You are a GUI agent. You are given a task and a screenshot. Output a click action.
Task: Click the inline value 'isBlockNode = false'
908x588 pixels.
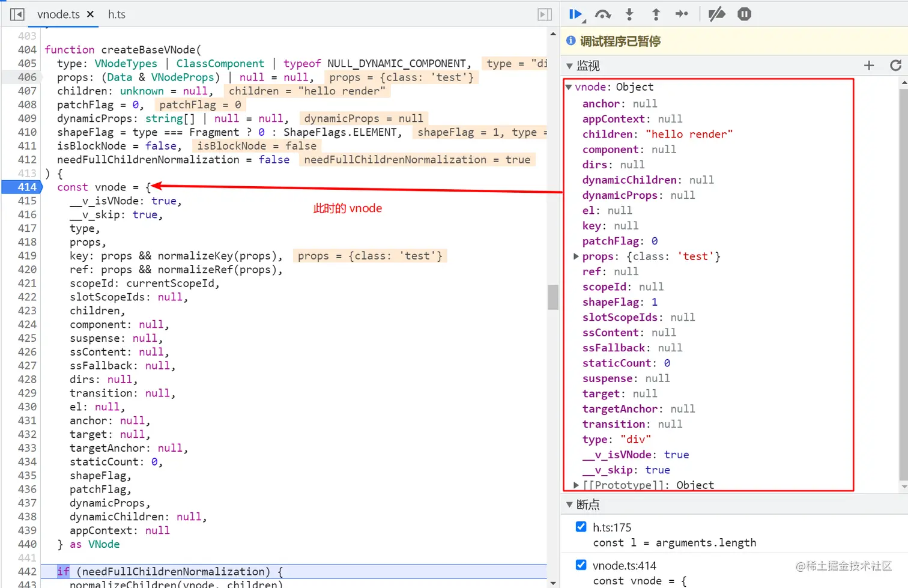pos(256,146)
